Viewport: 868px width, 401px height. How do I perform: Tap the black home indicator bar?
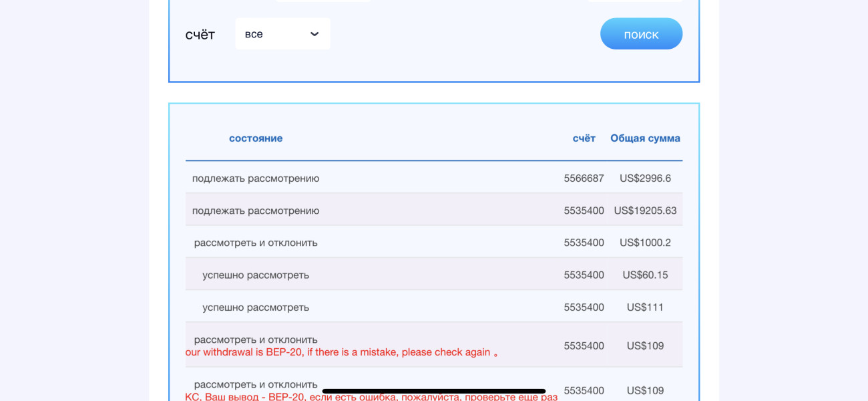coord(434,391)
